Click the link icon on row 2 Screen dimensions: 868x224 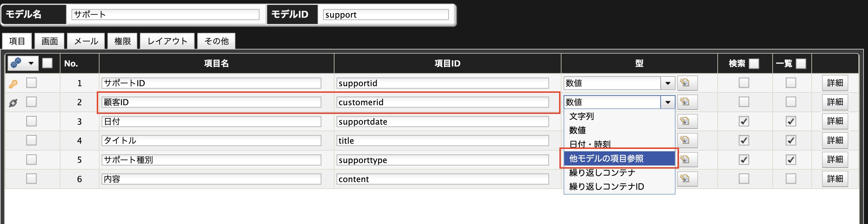[x=13, y=103]
